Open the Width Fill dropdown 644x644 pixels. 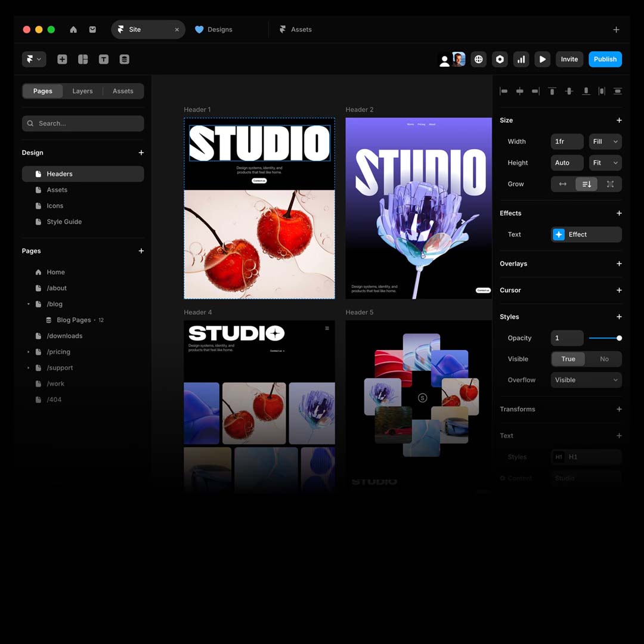click(605, 141)
